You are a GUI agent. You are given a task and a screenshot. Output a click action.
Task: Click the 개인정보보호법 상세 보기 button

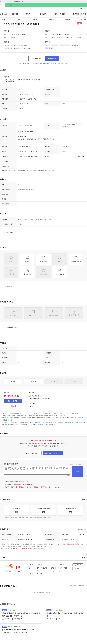coord(33,453)
